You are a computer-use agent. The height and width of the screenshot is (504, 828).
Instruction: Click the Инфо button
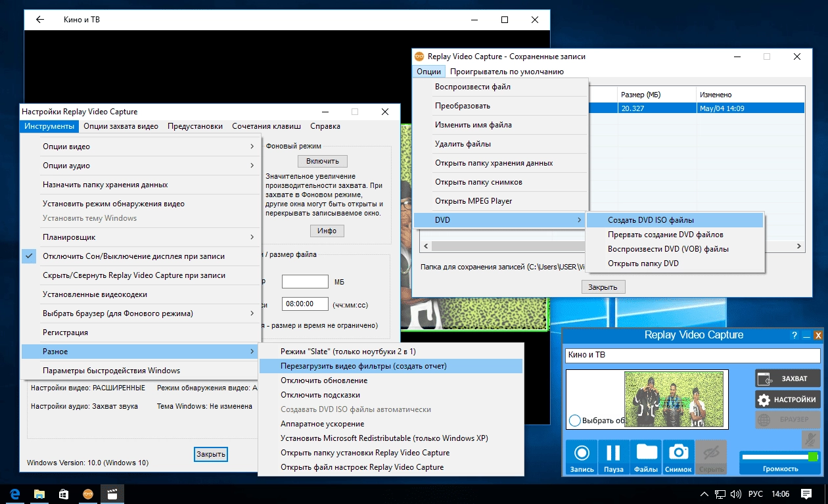[x=327, y=231]
